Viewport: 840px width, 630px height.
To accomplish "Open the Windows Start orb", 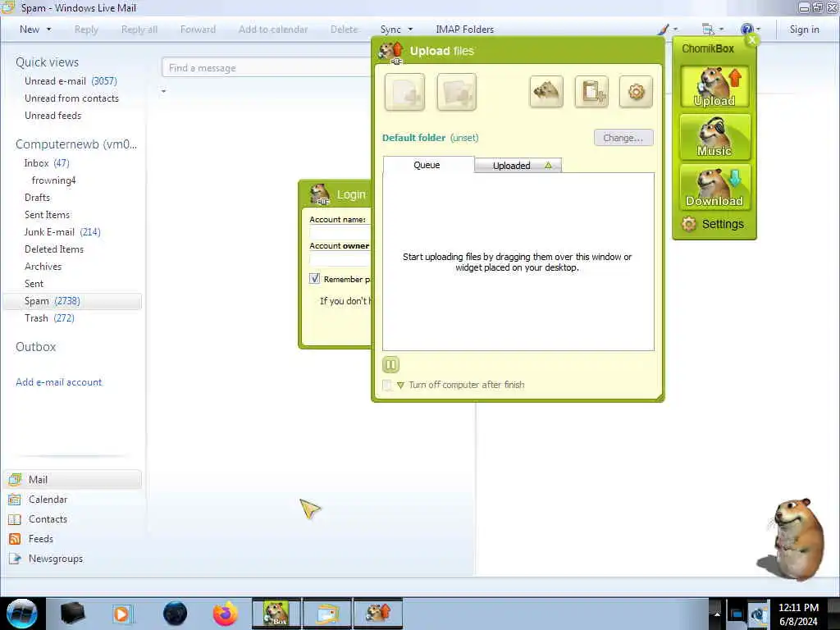I will coord(21,614).
